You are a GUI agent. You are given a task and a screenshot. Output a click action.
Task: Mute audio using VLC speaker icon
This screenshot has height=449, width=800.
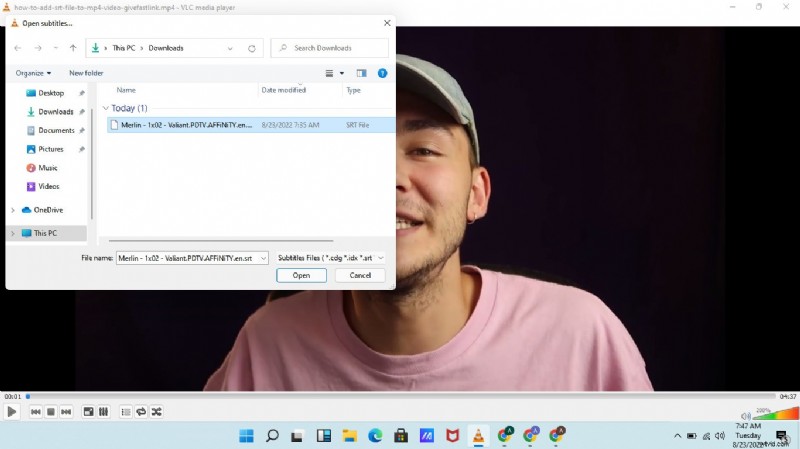pos(746,416)
